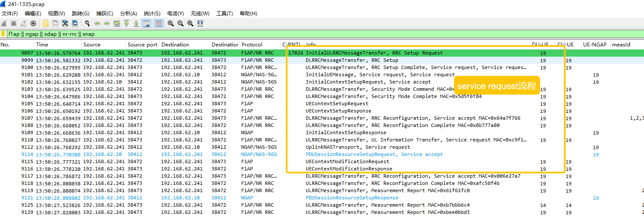Open the 统计(S) menu
This screenshot has height=216, width=644.
point(152,14)
